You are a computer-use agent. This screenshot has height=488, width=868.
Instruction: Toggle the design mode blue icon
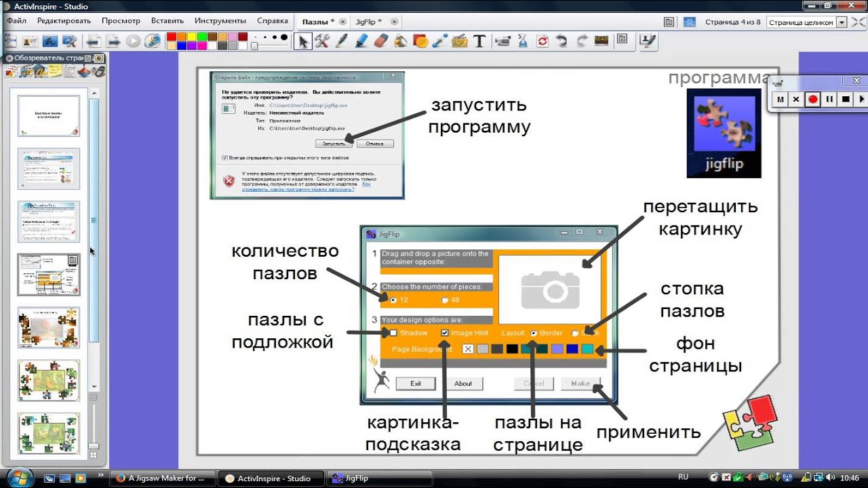(689, 22)
